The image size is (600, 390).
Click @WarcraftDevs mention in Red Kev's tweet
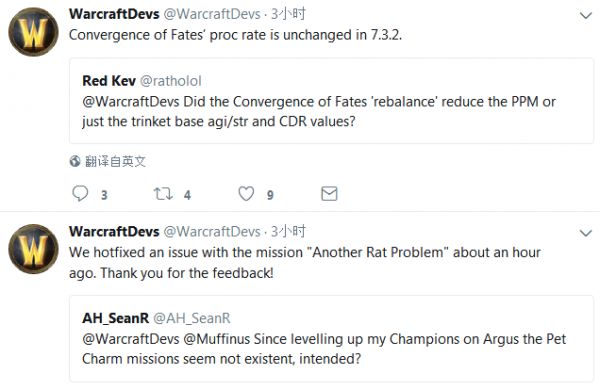130,102
